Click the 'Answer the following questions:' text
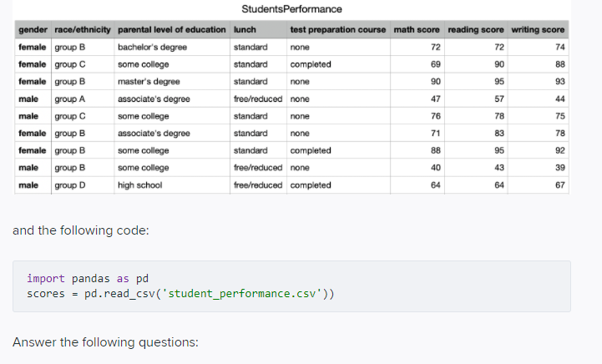 click(x=105, y=342)
